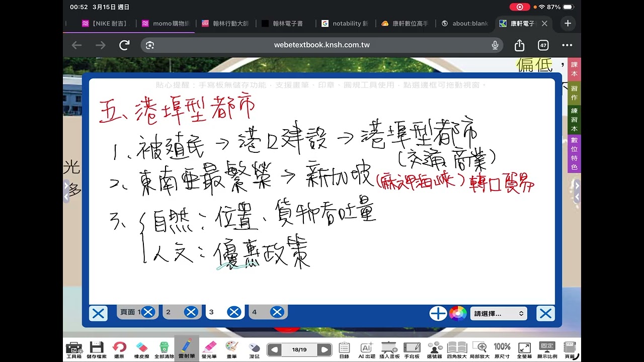
Task: Switch to the notability browser tab
Action: 345,23
